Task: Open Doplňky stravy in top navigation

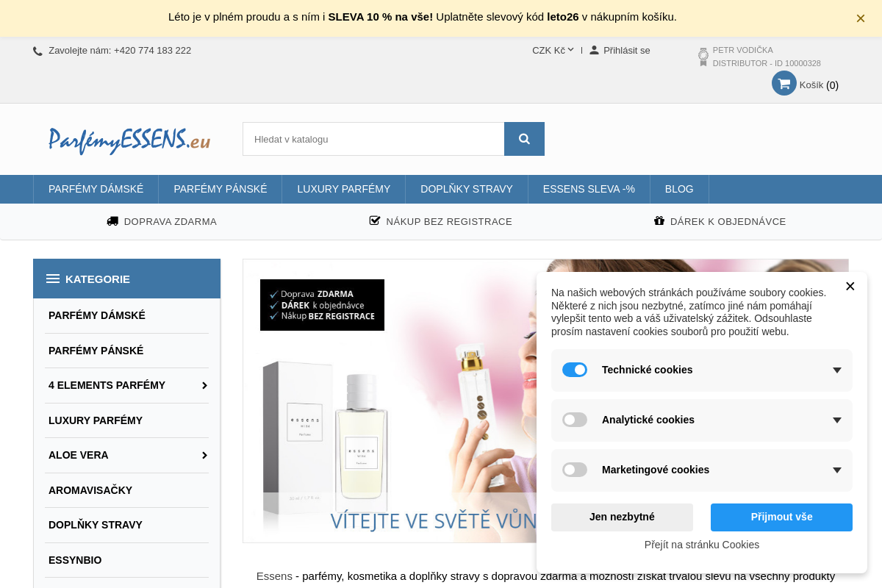Action: coord(467,189)
